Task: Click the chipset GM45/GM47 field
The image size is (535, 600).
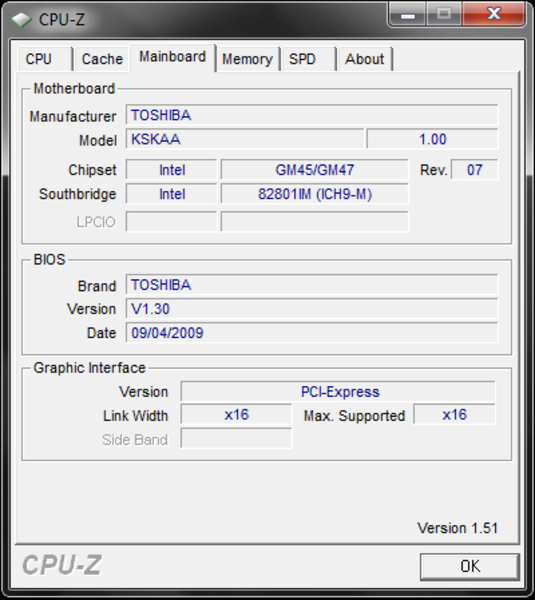Action: point(315,170)
